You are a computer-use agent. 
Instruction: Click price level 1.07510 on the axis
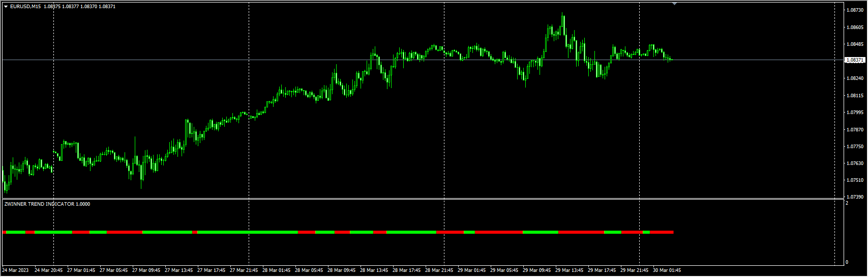[855, 180]
